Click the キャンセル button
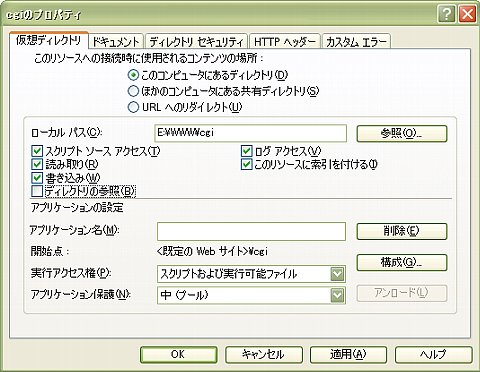This screenshot has height=372, width=480. coord(263,354)
